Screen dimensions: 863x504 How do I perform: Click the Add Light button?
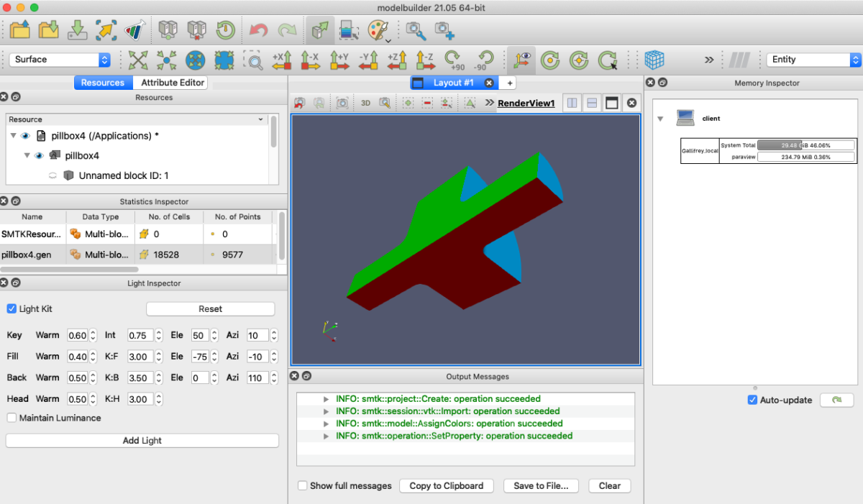142,441
